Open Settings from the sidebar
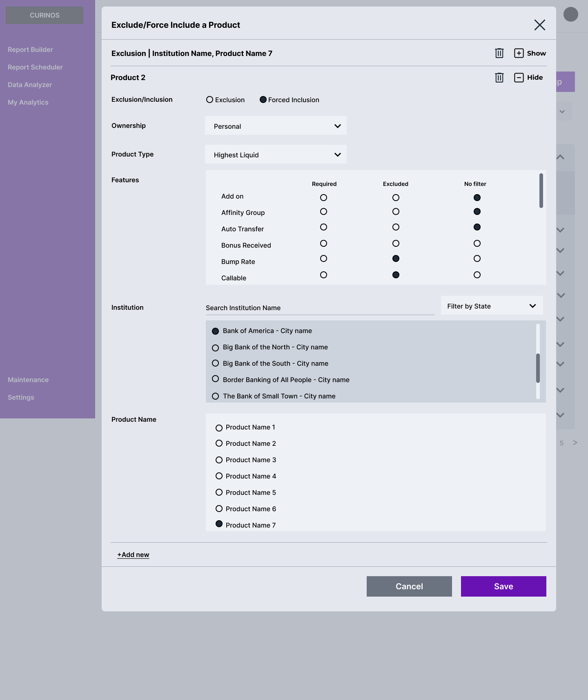The width and height of the screenshot is (588, 700). click(x=21, y=397)
